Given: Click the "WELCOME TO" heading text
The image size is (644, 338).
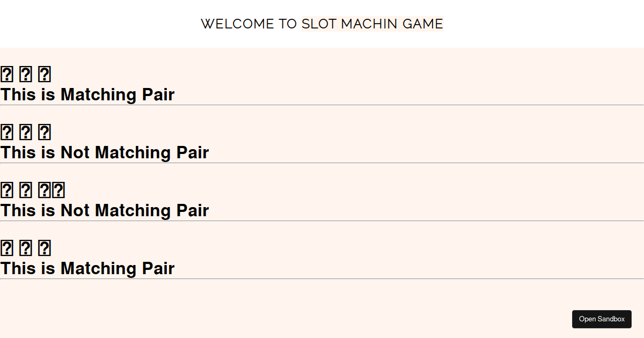Looking at the screenshot, I should tap(248, 24).
